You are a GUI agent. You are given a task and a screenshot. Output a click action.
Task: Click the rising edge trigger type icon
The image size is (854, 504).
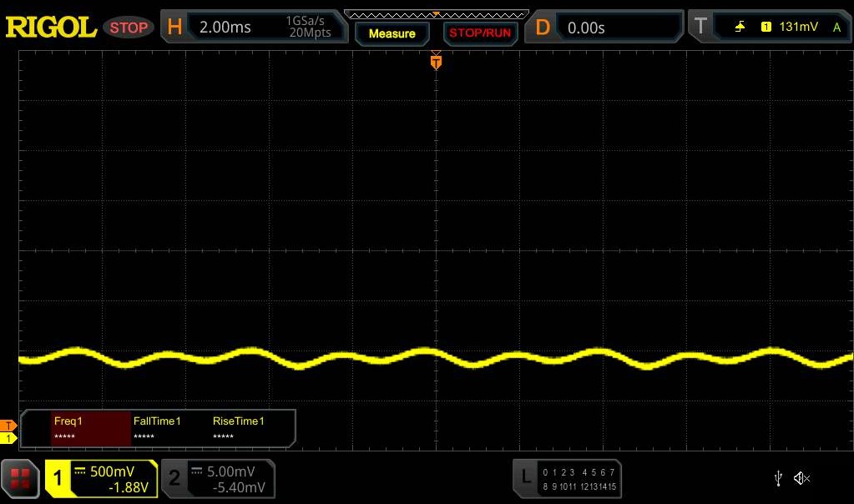[x=740, y=27]
